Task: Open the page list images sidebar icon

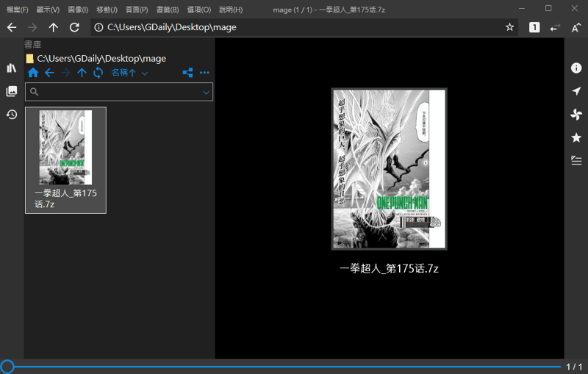Action: coord(12,91)
